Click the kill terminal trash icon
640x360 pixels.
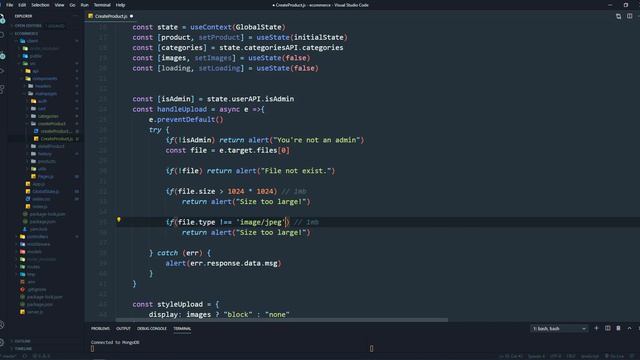pos(618,328)
